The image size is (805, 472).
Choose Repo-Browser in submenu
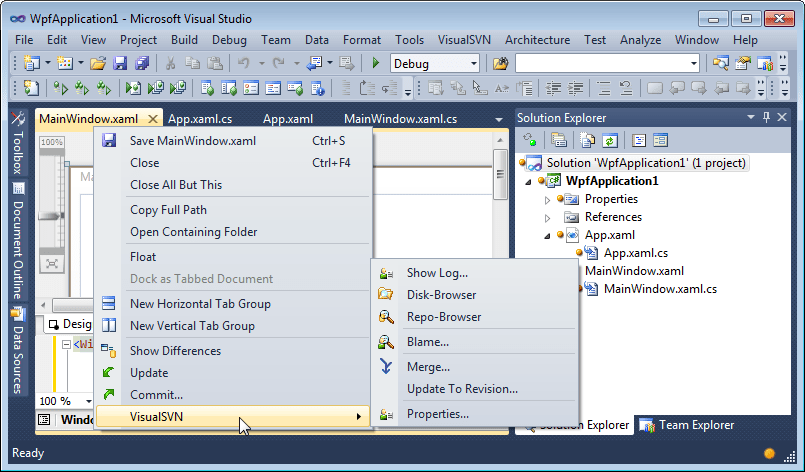click(475, 317)
